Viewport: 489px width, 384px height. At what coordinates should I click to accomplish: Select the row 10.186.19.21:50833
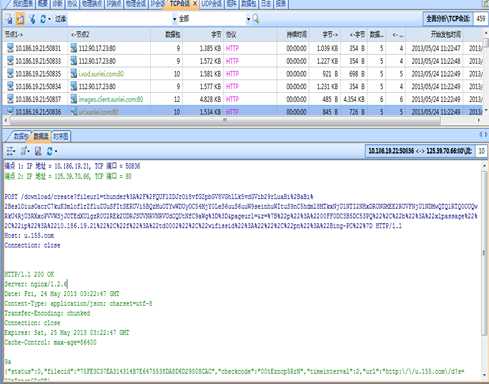click(x=243, y=61)
